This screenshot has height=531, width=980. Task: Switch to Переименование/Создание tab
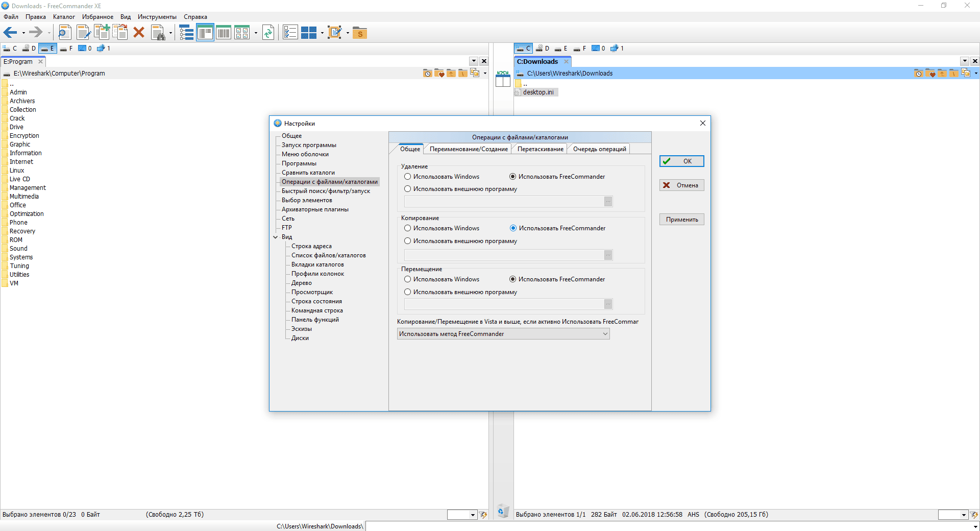pos(469,149)
